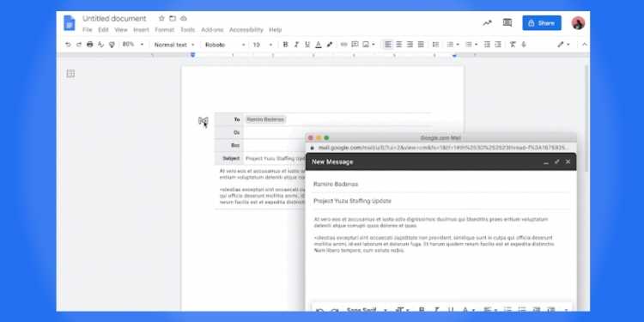The image size is (644, 322).
Task: Click the Gmail preview icon beside the draft
Action: 203,121
